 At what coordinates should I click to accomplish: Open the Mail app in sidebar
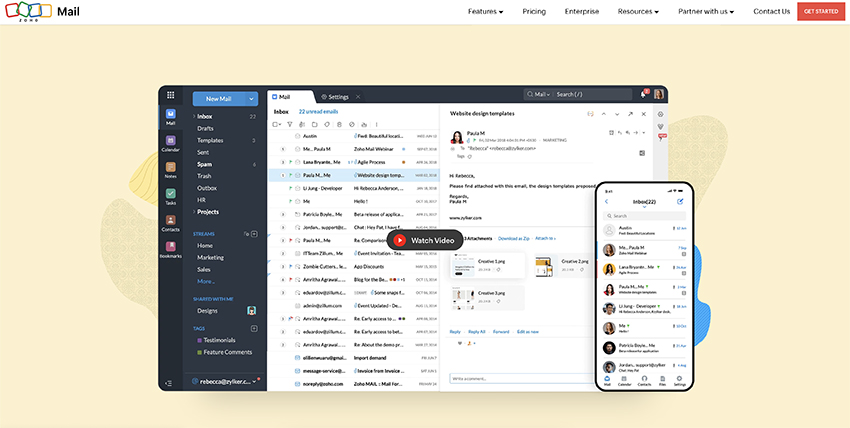tap(171, 117)
